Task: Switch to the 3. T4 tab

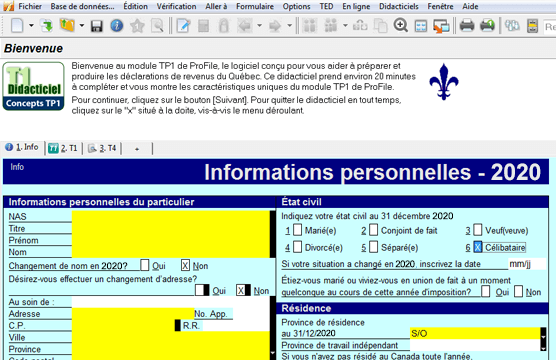Action: 102,148
